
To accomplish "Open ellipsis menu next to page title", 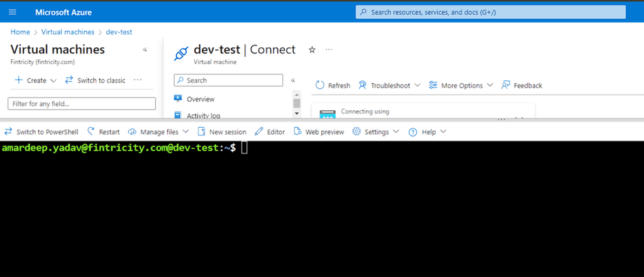I will [328, 50].
